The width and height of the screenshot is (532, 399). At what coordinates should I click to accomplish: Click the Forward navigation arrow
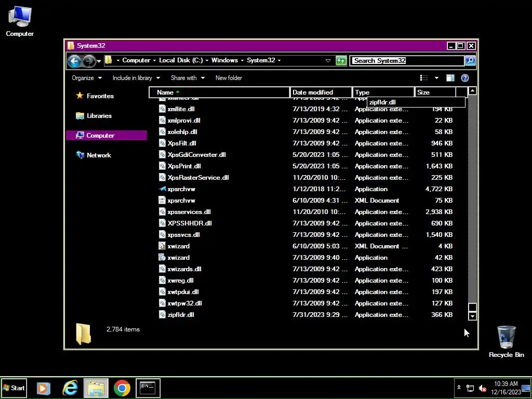click(x=89, y=61)
